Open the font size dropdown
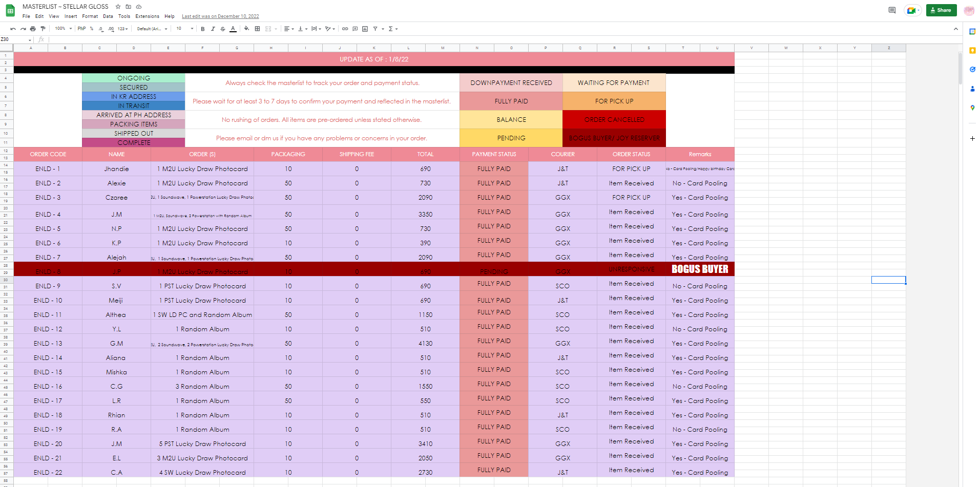The width and height of the screenshot is (980, 487). (x=185, y=29)
